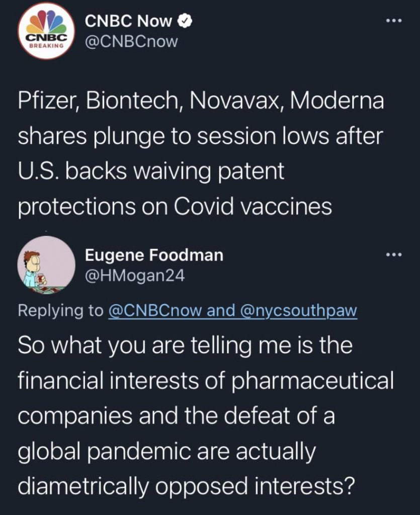
Task: Open three-dot menu on Eugene Foodman reply
Action: [394, 255]
